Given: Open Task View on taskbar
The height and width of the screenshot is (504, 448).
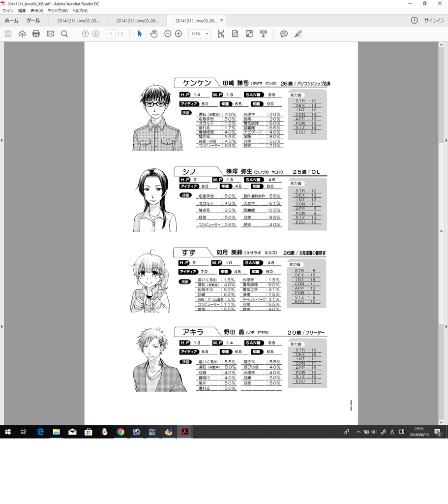Looking at the screenshot, I should click(x=24, y=432).
